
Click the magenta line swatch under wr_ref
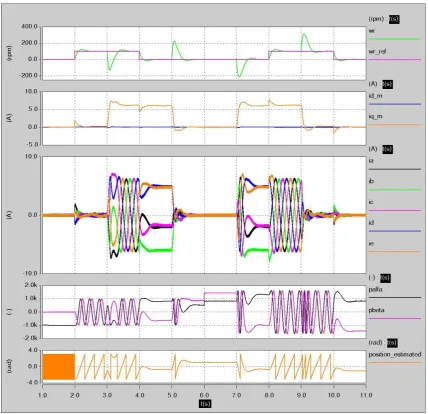click(x=394, y=59)
